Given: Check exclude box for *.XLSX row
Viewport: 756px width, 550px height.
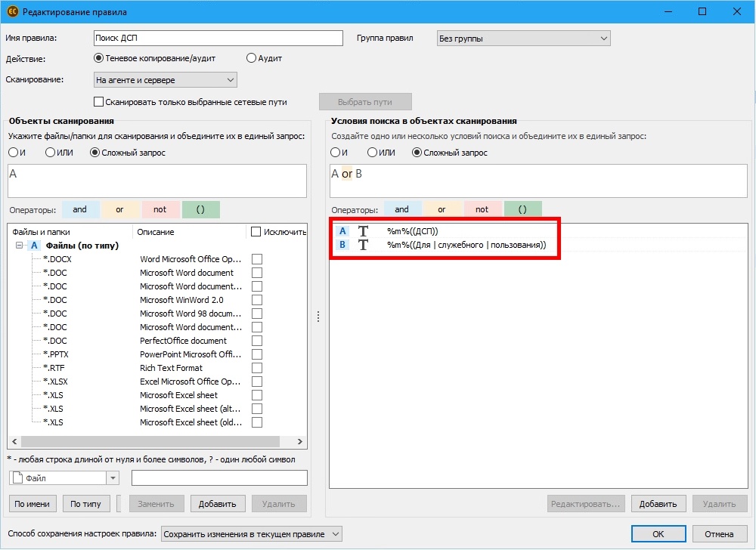Looking at the screenshot, I should click(257, 382).
